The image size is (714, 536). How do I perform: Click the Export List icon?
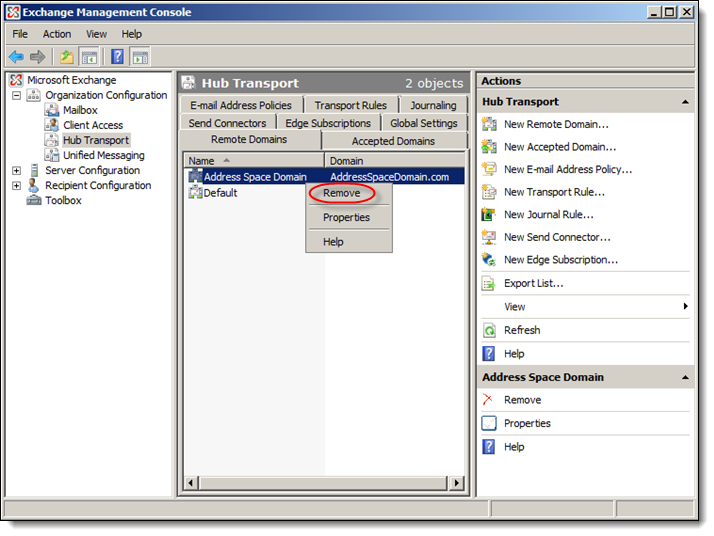pos(489,283)
